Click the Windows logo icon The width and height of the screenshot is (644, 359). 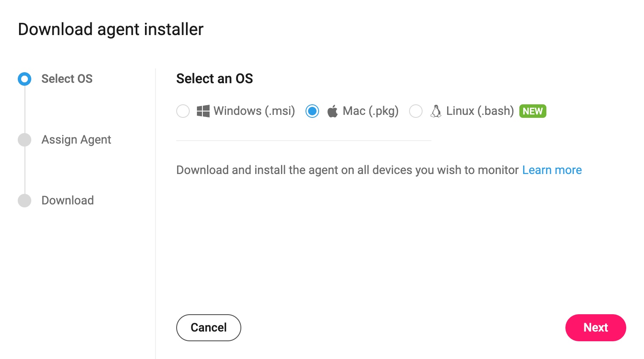pyautogui.click(x=203, y=111)
